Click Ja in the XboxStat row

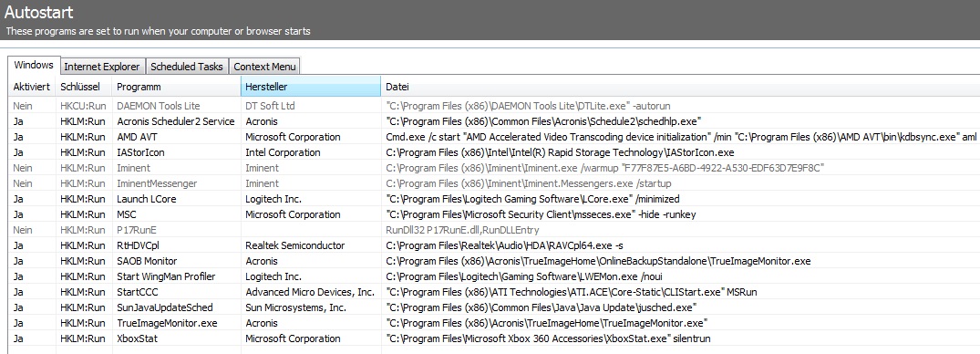[x=18, y=338]
